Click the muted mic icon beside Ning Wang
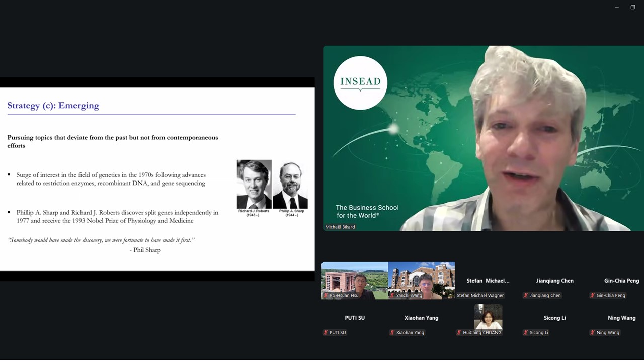Screen dimensions: 644x362 click(593, 333)
